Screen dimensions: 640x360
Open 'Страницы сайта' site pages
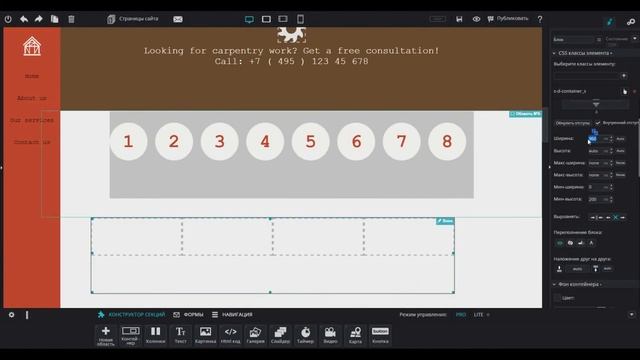pyautogui.click(x=133, y=19)
